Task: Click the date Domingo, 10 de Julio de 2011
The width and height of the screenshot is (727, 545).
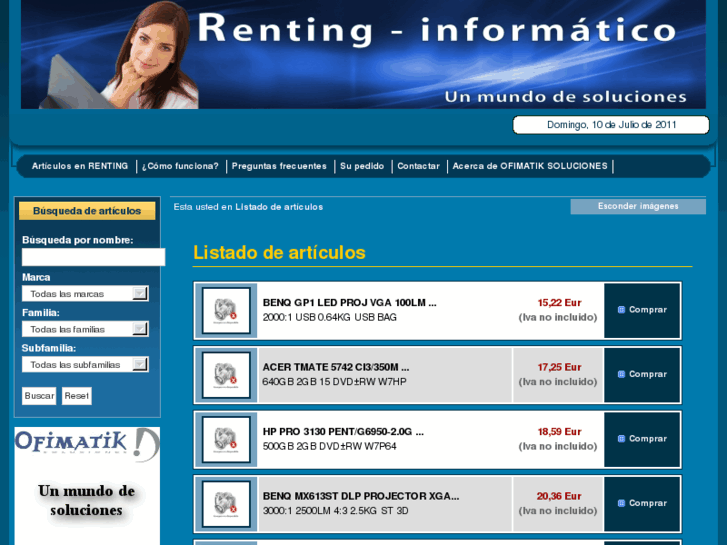Action: [612, 125]
